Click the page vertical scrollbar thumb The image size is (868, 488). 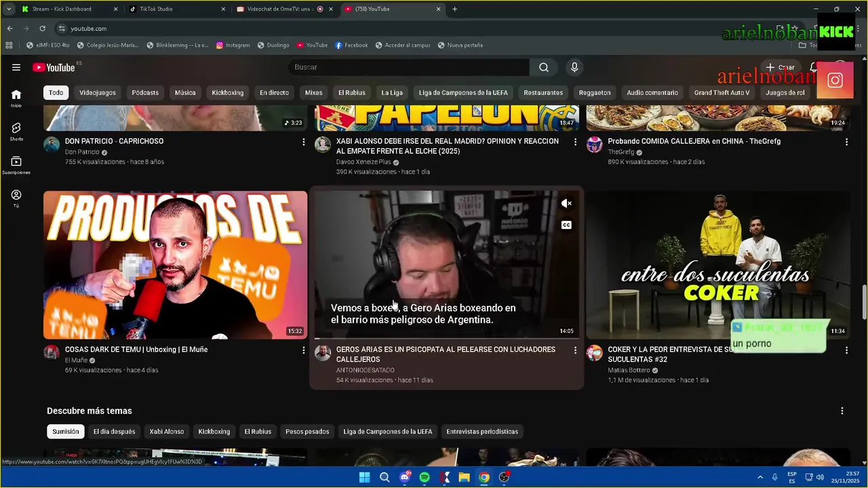coord(864,302)
